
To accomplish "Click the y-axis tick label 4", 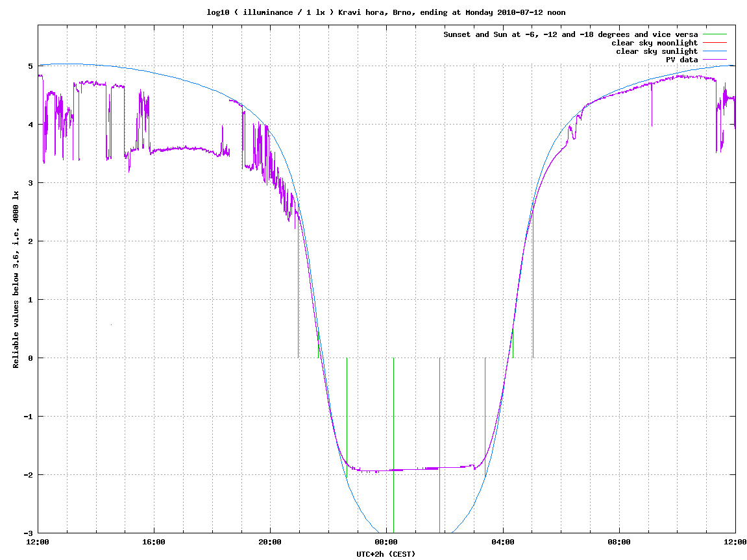I will (31, 125).
